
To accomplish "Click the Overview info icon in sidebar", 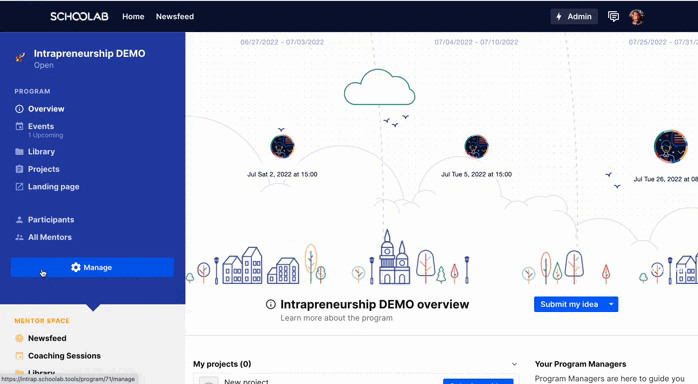I will coord(19,109).
